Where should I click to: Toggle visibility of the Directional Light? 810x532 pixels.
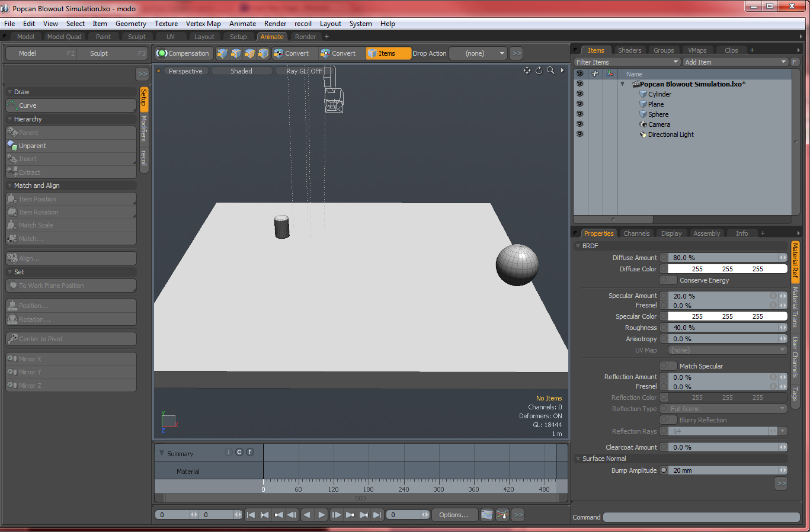[x=580, y=134]
